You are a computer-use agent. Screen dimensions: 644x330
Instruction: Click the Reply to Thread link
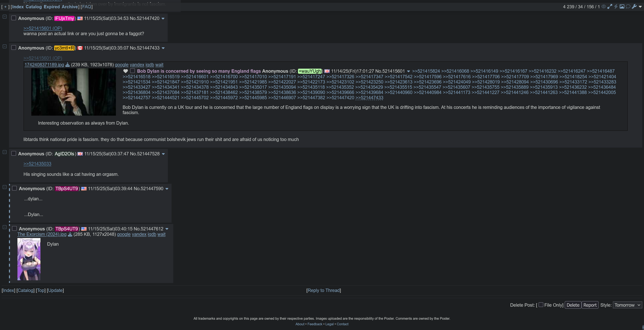point(324,290)
